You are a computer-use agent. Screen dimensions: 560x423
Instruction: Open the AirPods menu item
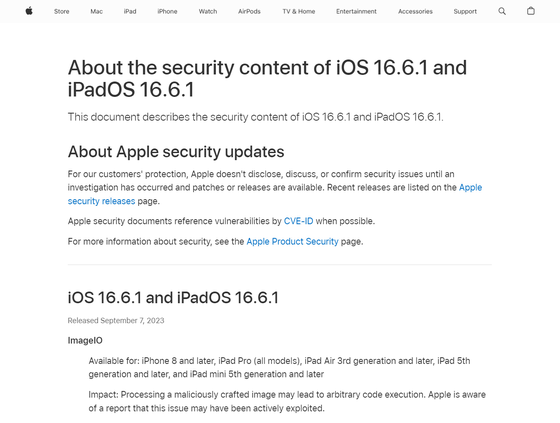tap(249, 11)
